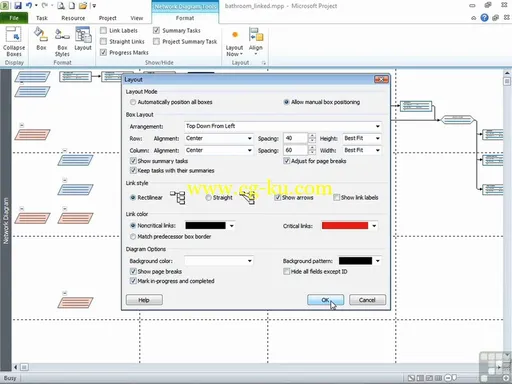Switch to the Task ribbon tab
The image size is (512, 384).
coord(42,18)
